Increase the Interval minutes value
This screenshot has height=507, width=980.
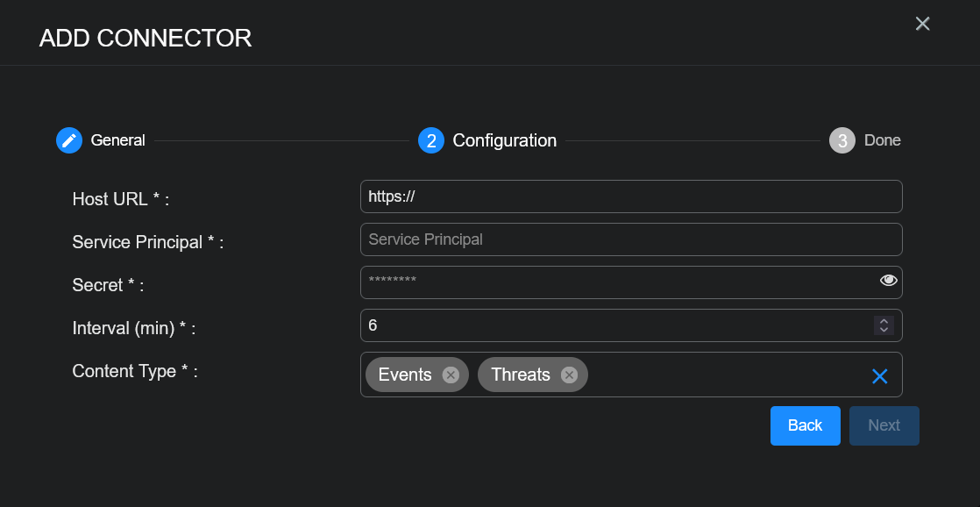884,321
